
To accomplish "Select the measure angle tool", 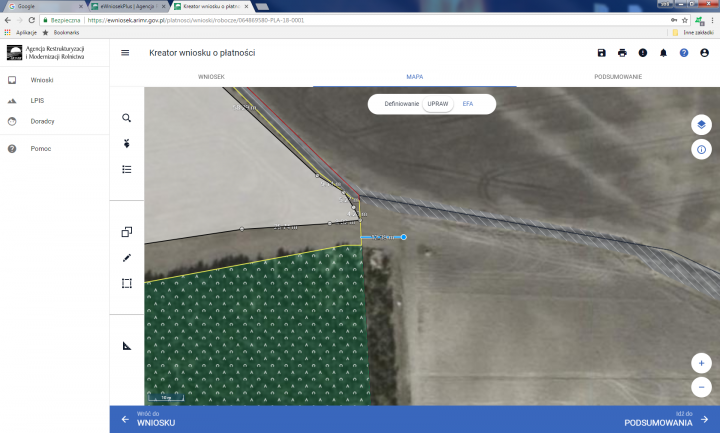I will (x=127, y=346).
